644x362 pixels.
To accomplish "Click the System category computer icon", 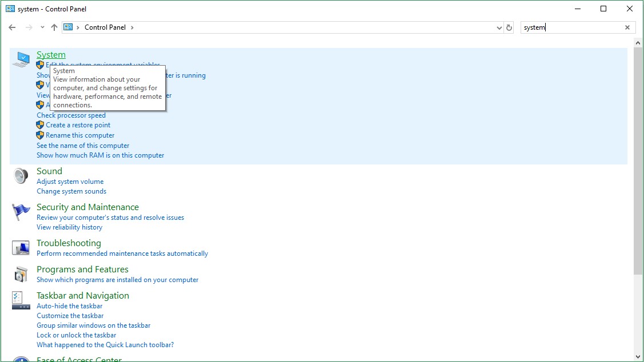I will (x=21, y=59).
